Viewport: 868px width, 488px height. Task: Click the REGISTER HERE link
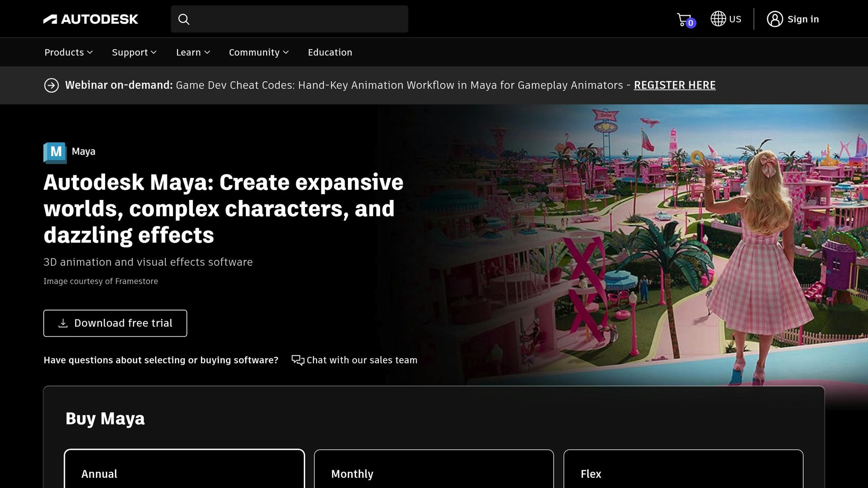pyautogui.click(x=675, y=85)
